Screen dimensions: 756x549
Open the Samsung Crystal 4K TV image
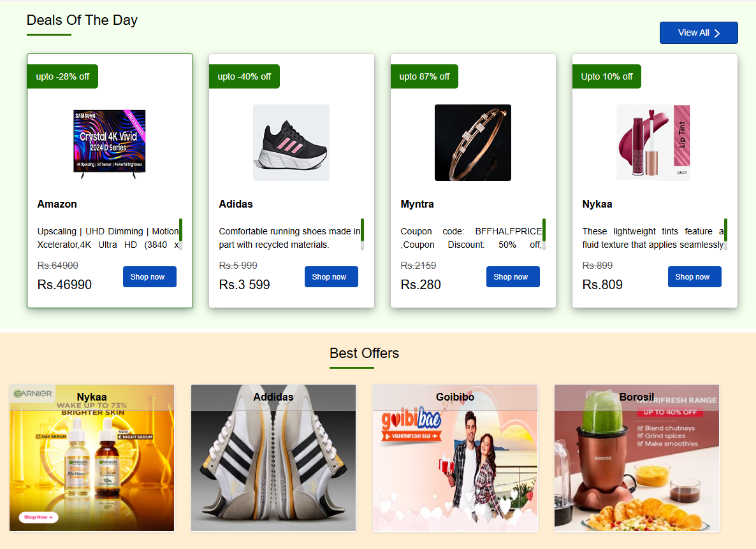[110, 142]
